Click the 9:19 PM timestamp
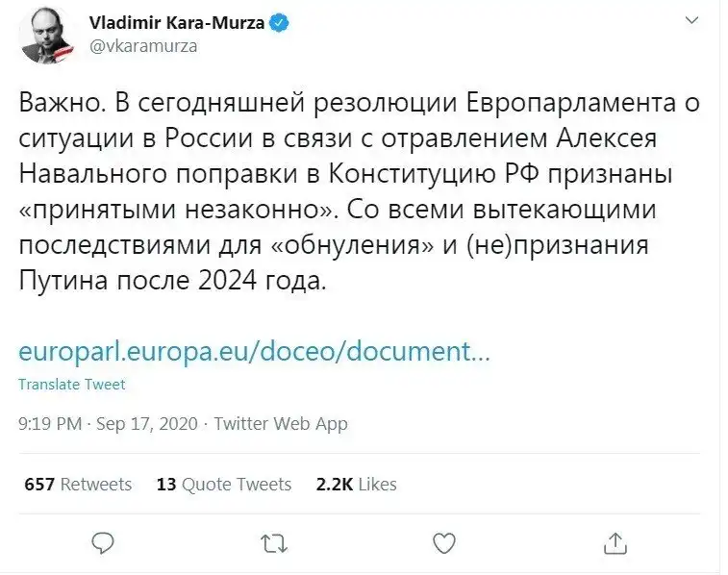The height and width of the screenshot is (575, 728). (50, 423)
